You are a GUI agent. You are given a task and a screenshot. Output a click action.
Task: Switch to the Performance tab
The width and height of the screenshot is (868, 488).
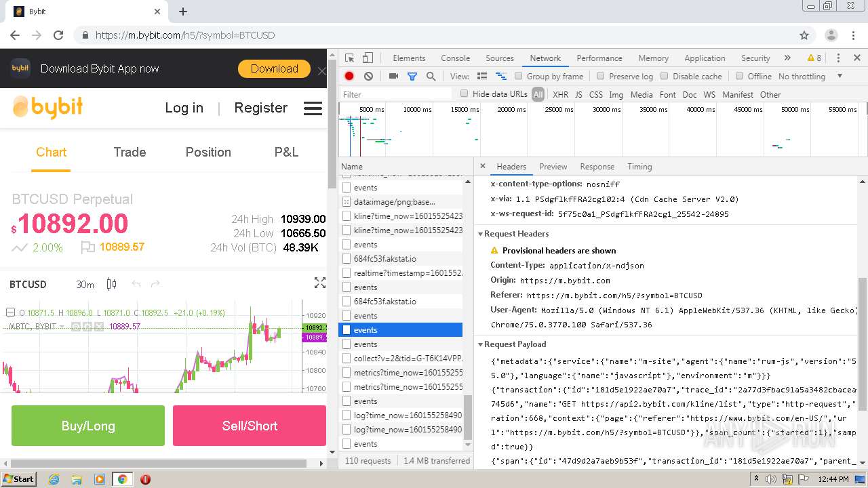pyautogui.click(x=599, y=58)
